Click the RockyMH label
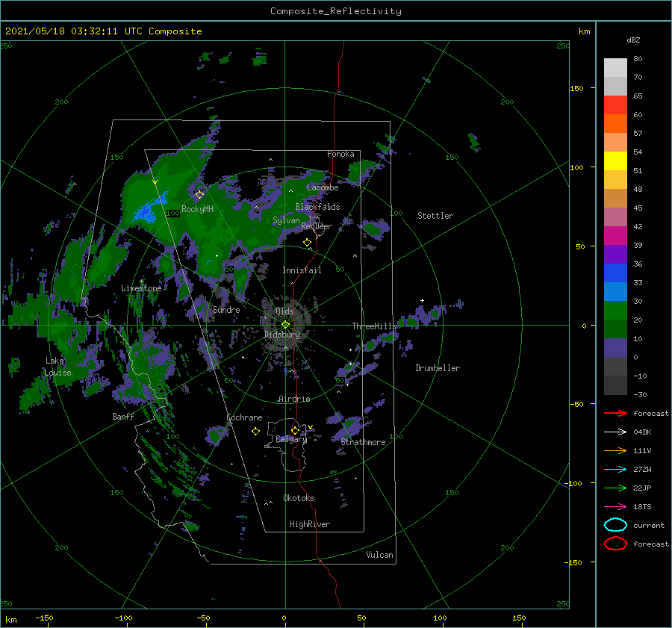672x628 pixels. pos(197,209)
